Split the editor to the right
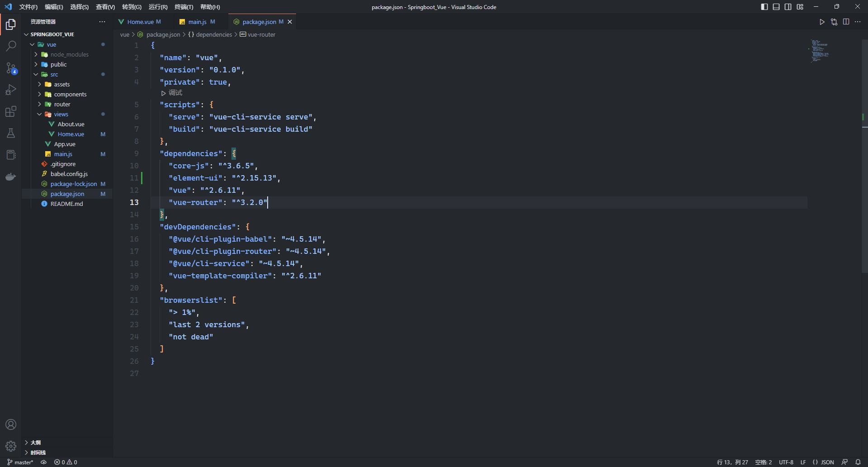The image size is (868, 467). click(846, 22)
